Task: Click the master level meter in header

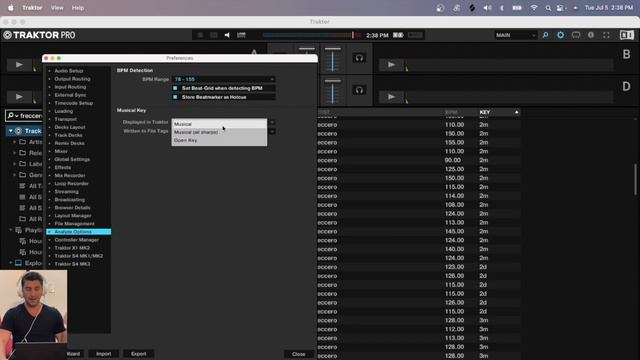Action: (x=311, y=35)
